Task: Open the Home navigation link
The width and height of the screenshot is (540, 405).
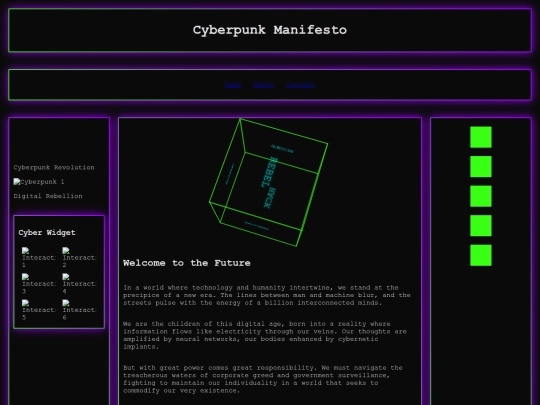Action: 232,85
